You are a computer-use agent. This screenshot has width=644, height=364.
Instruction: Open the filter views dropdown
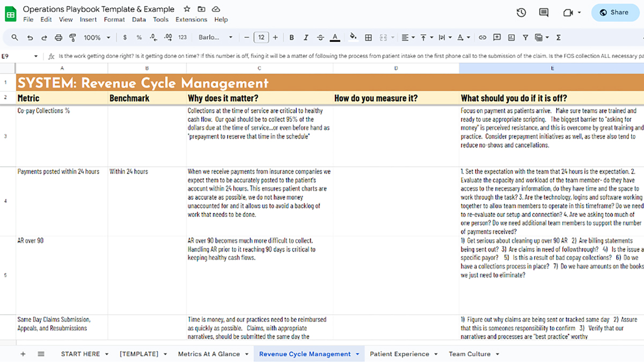[x=541, y=38]
